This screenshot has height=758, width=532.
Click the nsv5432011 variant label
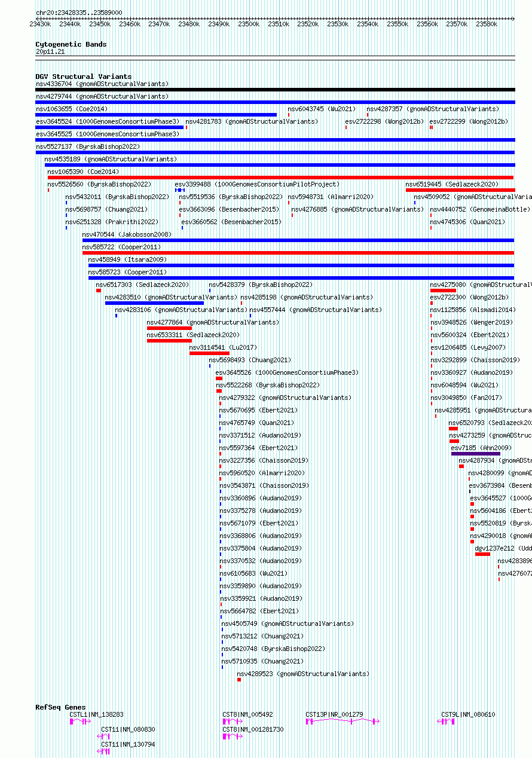pos(117,197)
